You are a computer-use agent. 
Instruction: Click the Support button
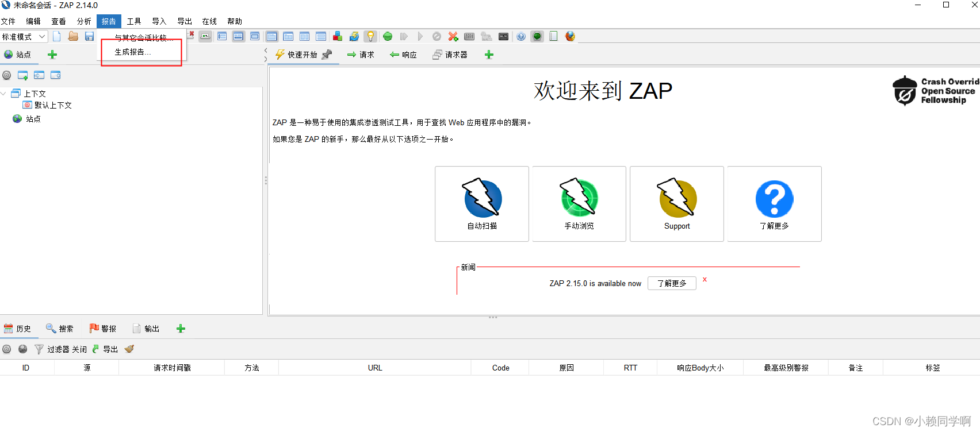click(x=677, y=204)
